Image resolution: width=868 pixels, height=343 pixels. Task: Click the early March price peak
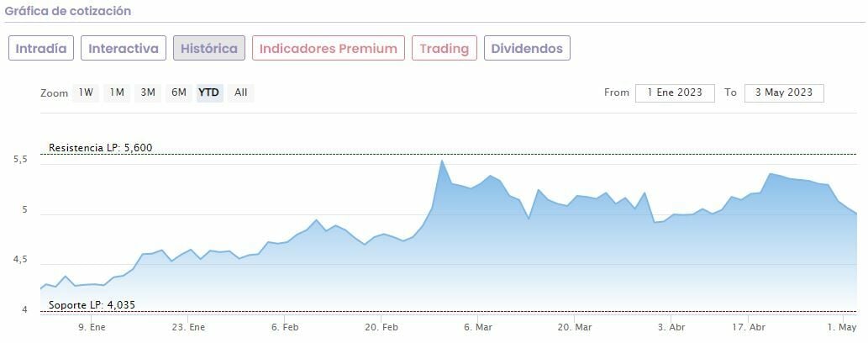pyautogui.click(x=442, y=161)
